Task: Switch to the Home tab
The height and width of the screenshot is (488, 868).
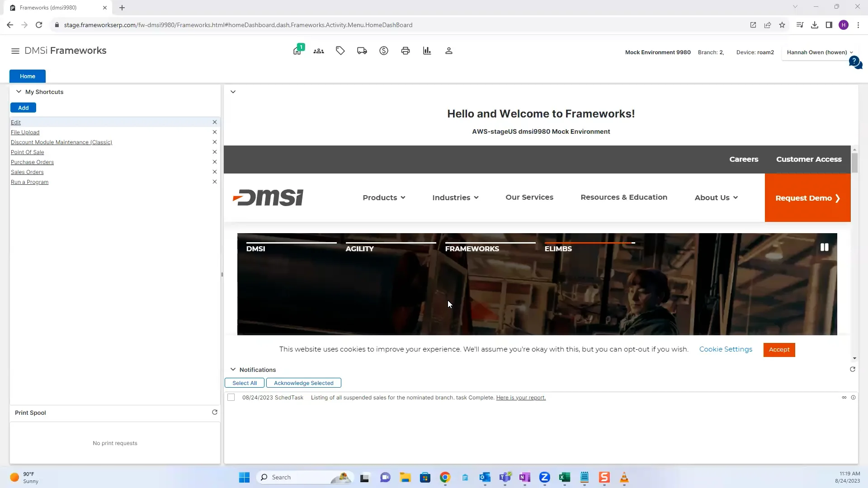Action: [28, 76]
